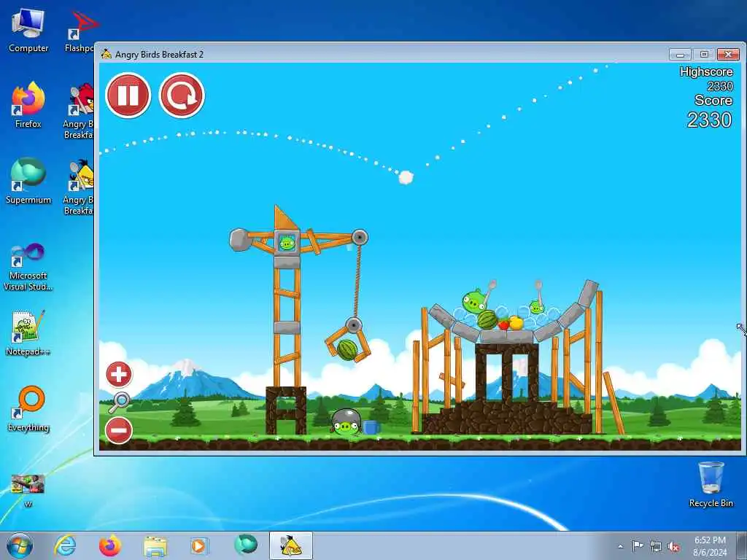Close the Angry Birds Breakfast 2 window
The width and height of the screenshot is (747, 560).
(x=728, y=54)
